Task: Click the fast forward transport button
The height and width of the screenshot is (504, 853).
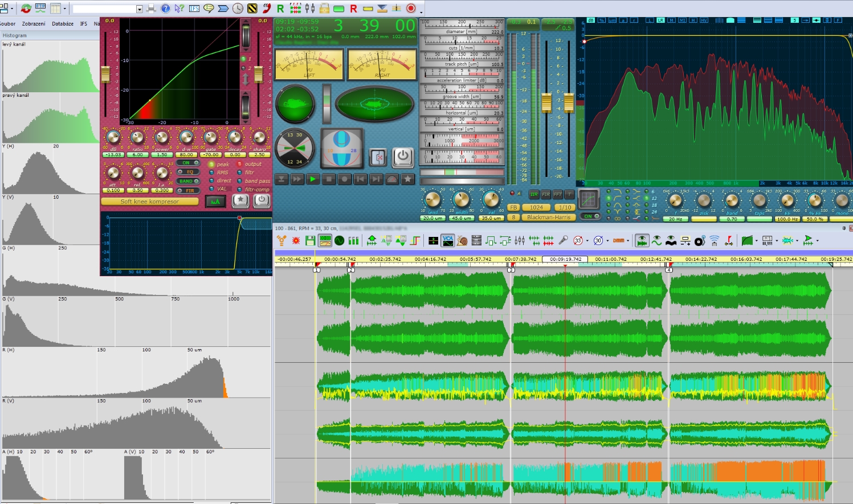Action: [297, 179]
